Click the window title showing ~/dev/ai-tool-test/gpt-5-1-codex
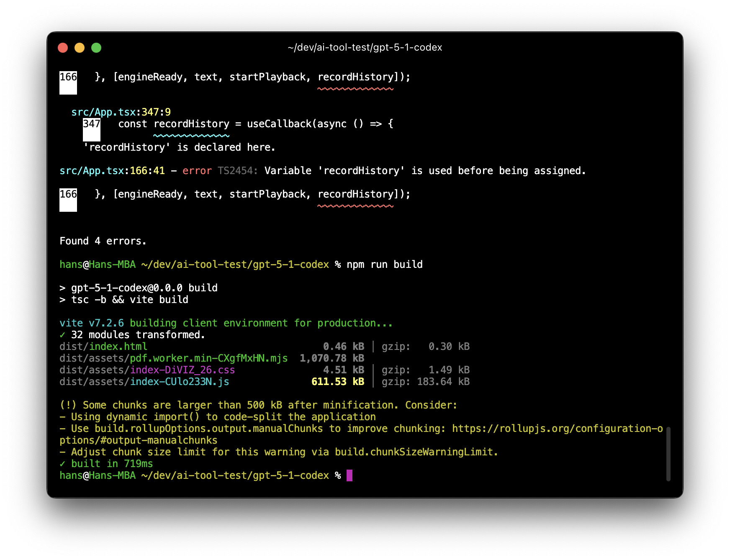730x560 pixels. tap(365, 48)
